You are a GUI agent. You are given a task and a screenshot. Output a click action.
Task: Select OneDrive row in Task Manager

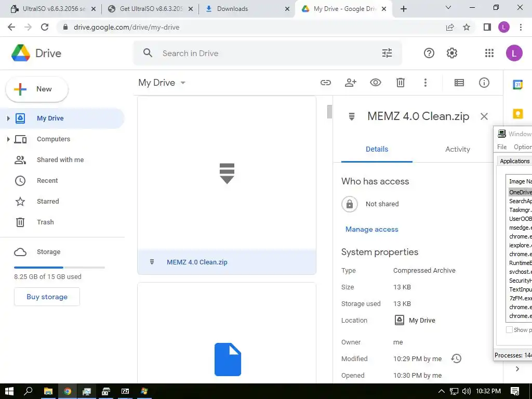point(520,192)
